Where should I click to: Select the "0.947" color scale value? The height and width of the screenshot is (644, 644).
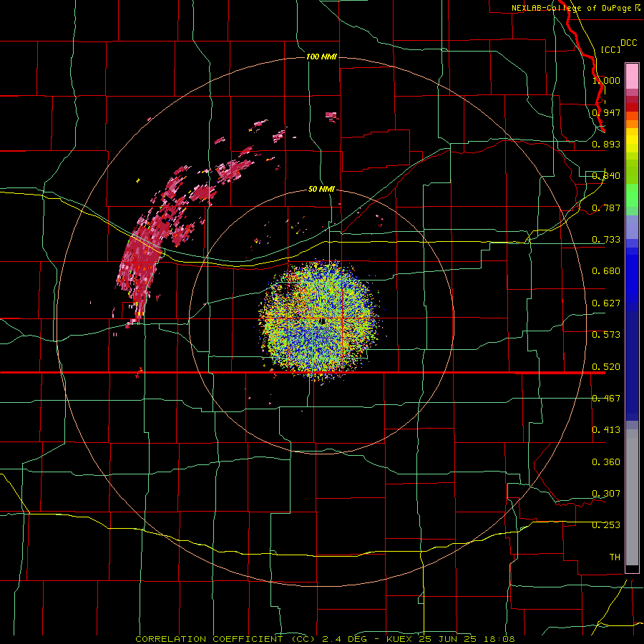[606, 112]
